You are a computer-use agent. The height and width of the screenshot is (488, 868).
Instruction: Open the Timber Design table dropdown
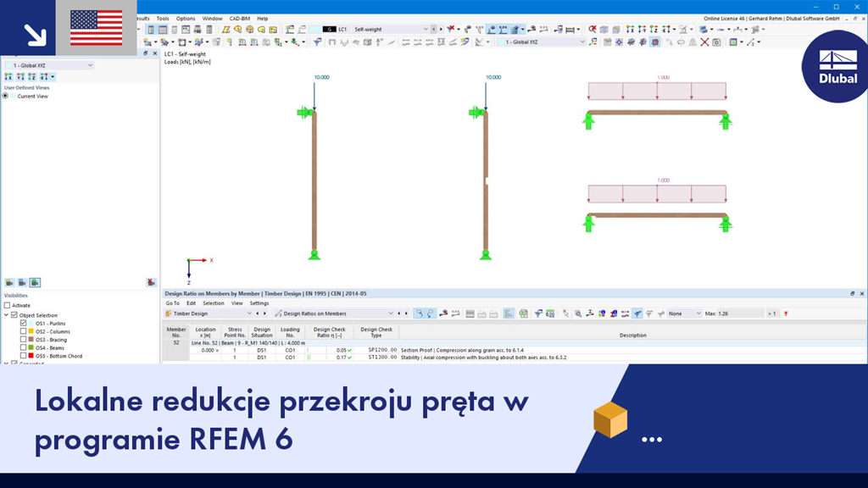249,313
